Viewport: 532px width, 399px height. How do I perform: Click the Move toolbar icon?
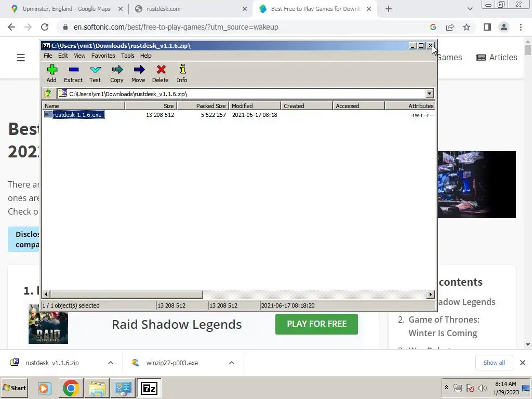138,74
